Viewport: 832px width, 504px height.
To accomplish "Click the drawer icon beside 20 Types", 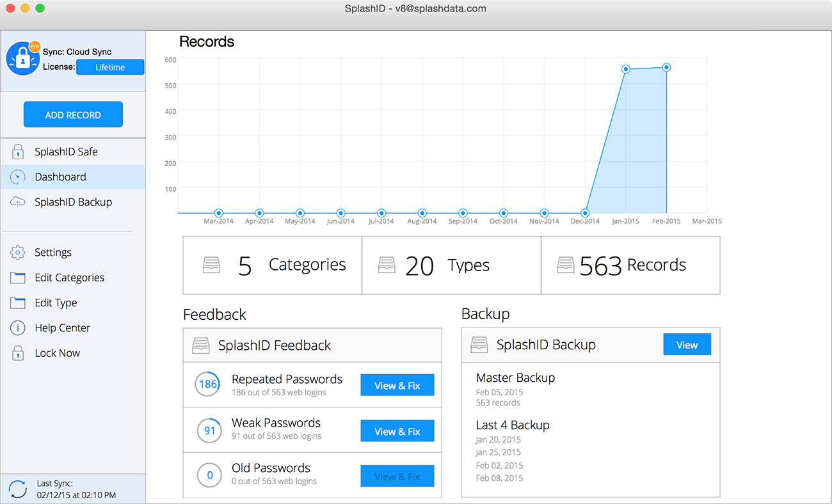I will click(x=386, y=265).
